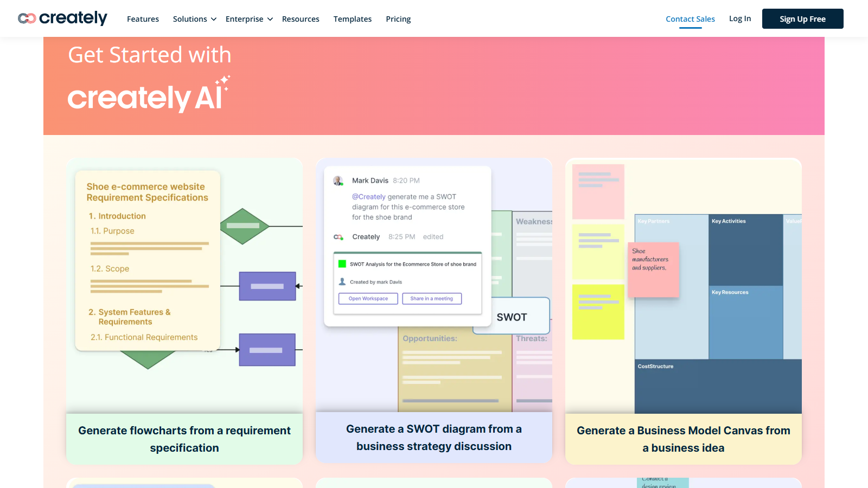This screenshot has width=868, height=488.
Task: Click the green SWOT Analysis document icon
Action: (x=342, y=264)
